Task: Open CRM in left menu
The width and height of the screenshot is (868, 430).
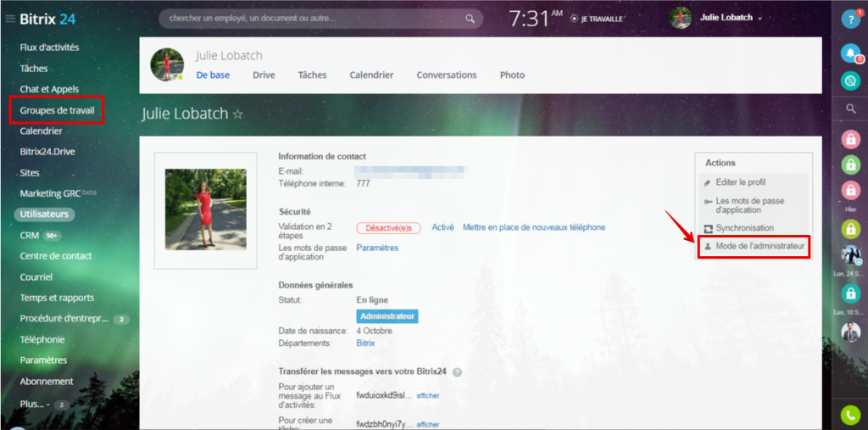Action: [30, 236]
